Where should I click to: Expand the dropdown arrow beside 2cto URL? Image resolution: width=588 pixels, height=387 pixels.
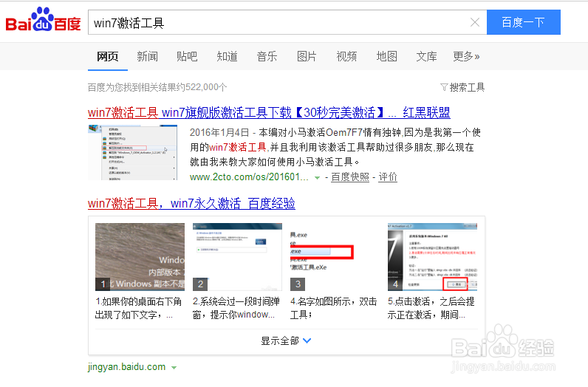[317, 178]
